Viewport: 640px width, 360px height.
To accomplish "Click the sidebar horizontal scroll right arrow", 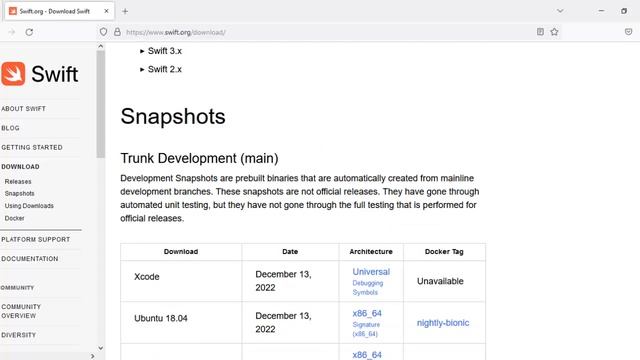I will (x=93, y=356).
